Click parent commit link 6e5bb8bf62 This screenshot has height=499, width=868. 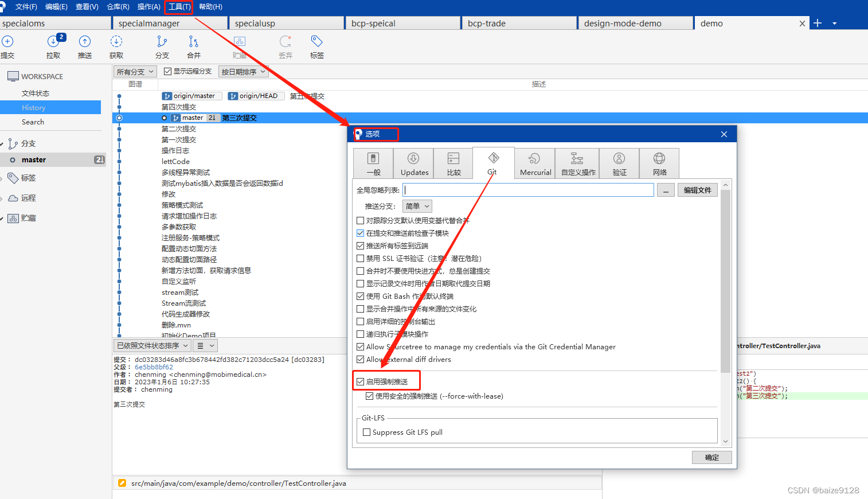(x=154, y=367)
